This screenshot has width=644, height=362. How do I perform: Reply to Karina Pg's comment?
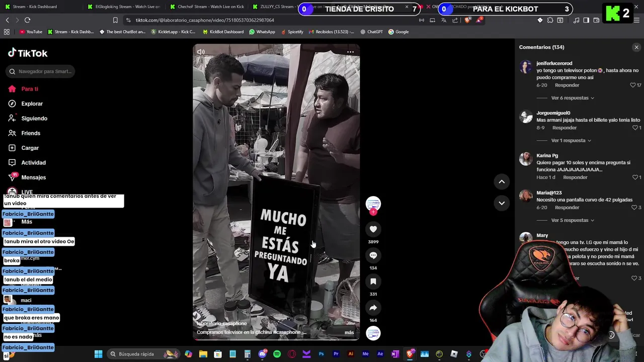coord(575,177)
